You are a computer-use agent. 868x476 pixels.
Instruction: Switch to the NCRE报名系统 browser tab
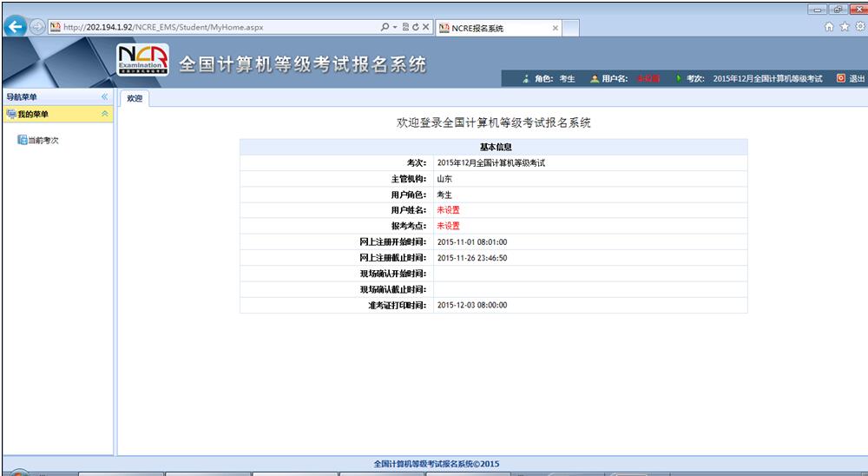498,29
